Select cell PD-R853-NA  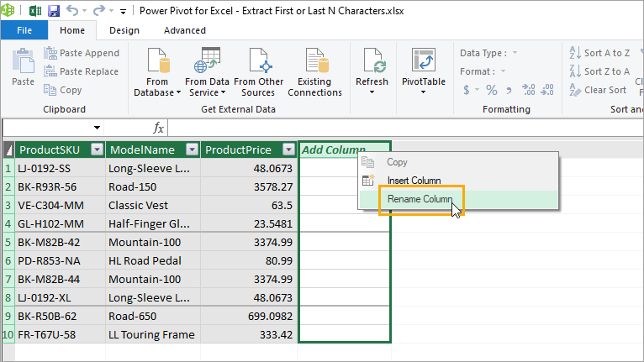click(60, 260)
